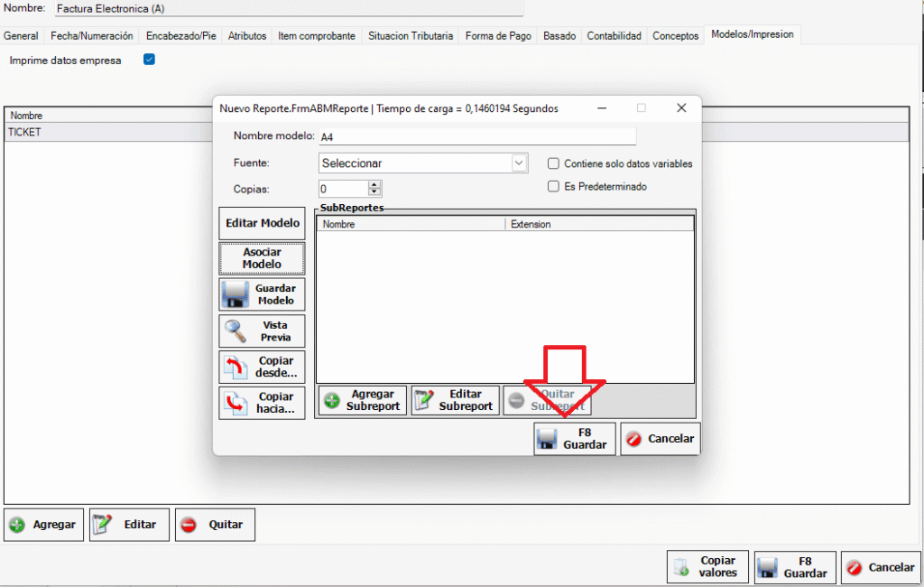Image resolution: width=924 pixels, height=587 pixels.
Task: Click the Editar Modelo button
Action: [262, 223]
